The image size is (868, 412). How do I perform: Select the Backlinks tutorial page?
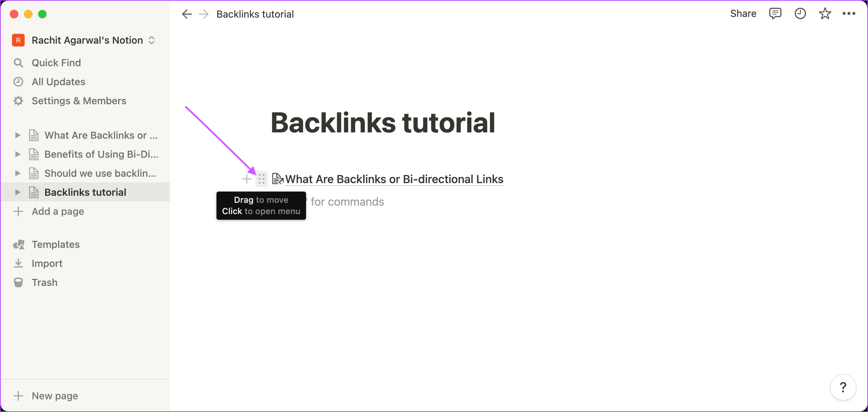[x=85, y=193]
